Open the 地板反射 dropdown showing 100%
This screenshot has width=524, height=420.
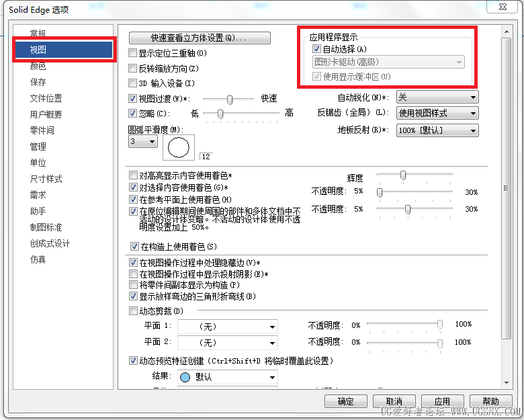point(437,130)
